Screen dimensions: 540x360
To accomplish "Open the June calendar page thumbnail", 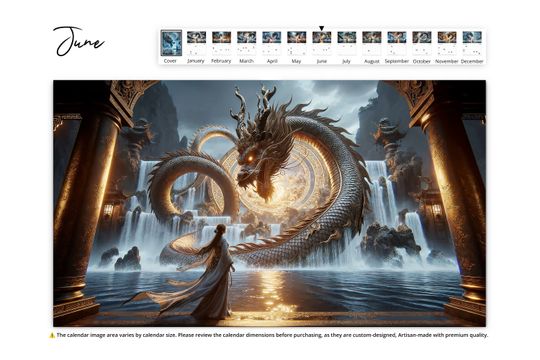I will (x=322, y=43).
